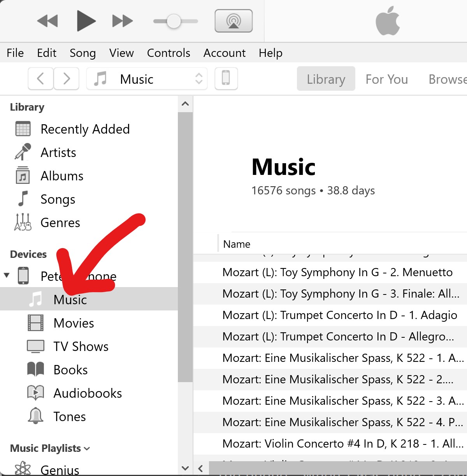The image size is (467, 476).
Task: Open the View menu
Action: [121, 53]
